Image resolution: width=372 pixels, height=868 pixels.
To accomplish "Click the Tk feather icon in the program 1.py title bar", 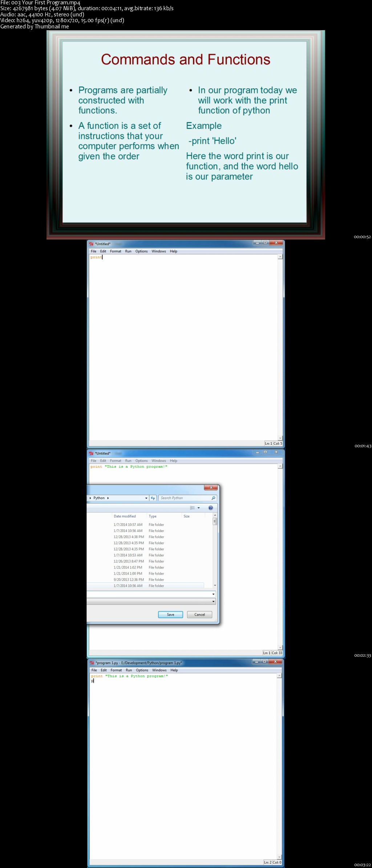I will [92, 663].
